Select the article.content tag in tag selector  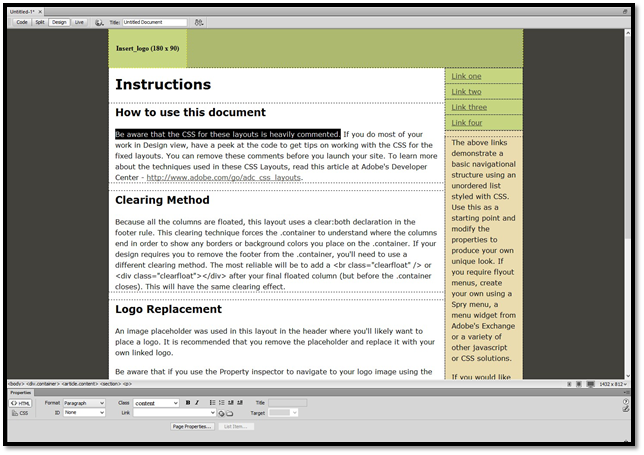(x=80, y=384)
